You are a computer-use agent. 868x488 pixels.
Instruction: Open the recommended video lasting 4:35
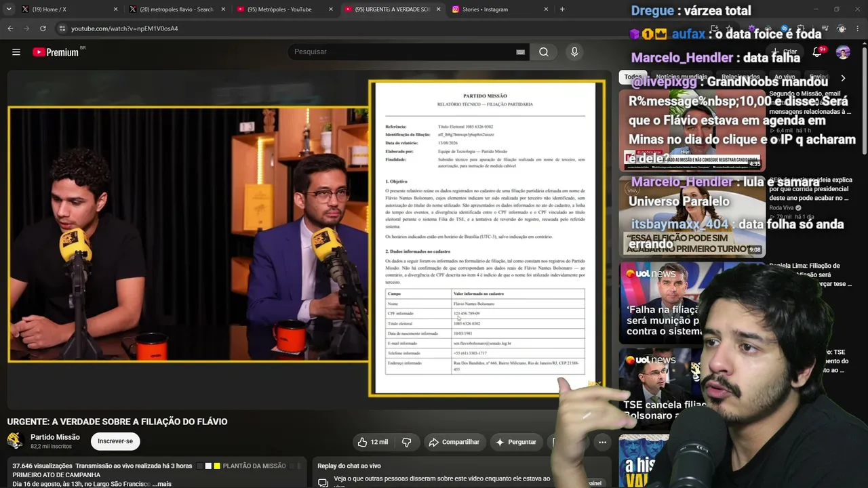pyautogui.click(x=692, y=130)
